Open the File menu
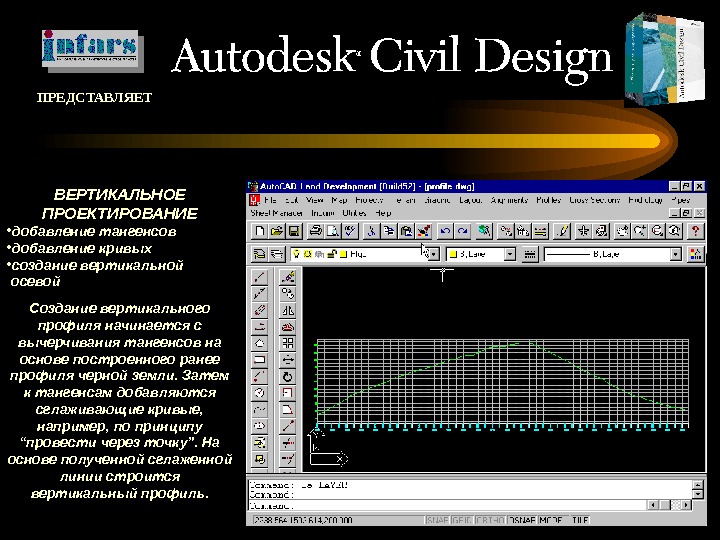This screenshot has height=540, width=720. coord(270,200)
